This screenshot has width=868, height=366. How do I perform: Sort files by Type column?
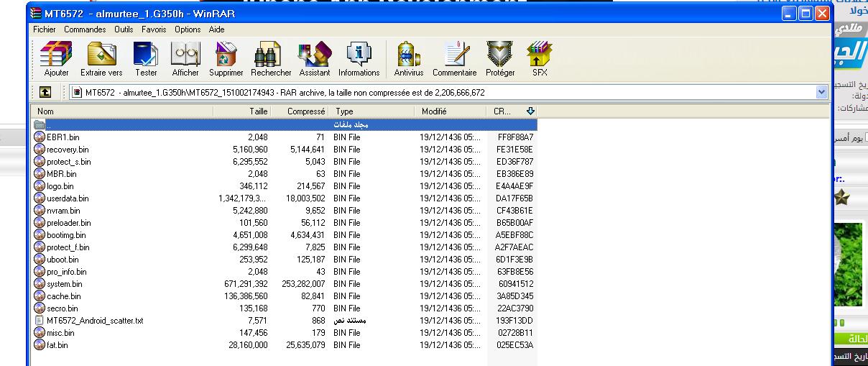373,111
